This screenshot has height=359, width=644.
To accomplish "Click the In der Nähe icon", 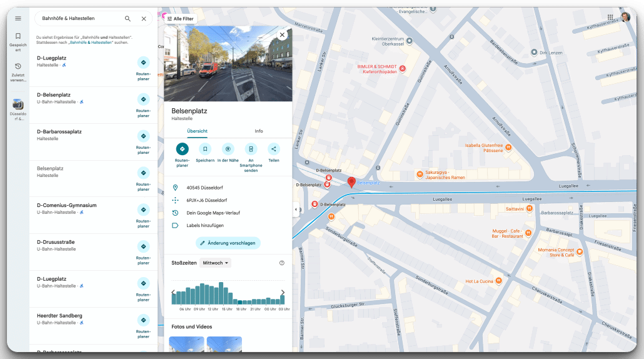I will [x=228, y=149].
